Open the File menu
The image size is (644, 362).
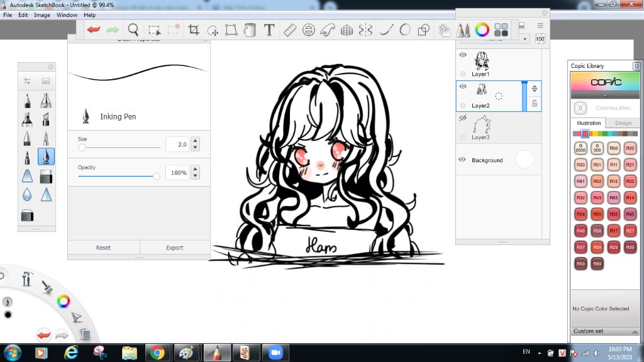[8, 15]
